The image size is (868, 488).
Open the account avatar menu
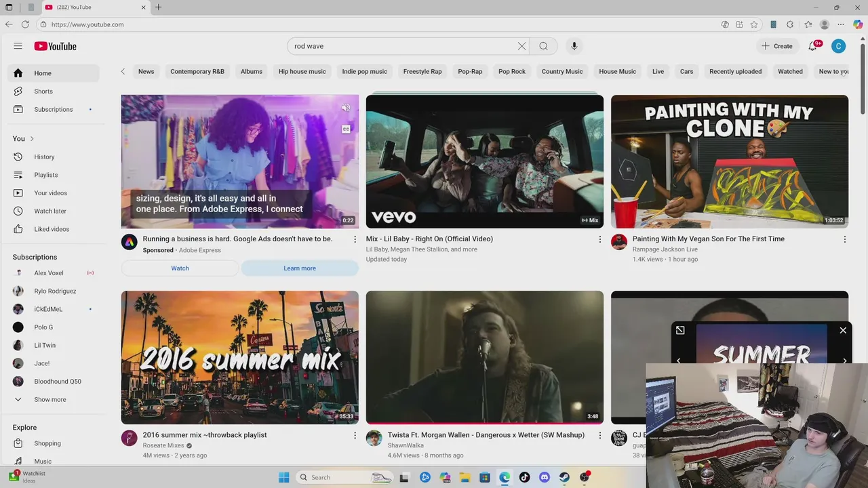click(839, 46)
